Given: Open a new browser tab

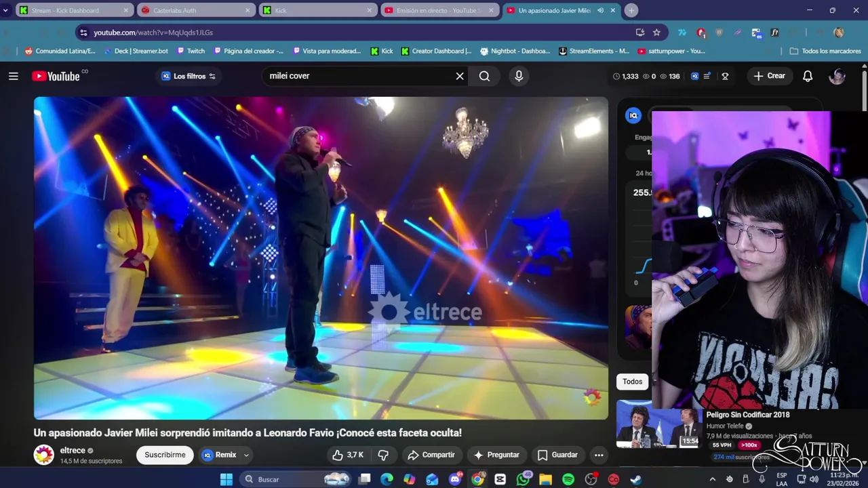Looking at the screenshot, I should tap(631, 10).
